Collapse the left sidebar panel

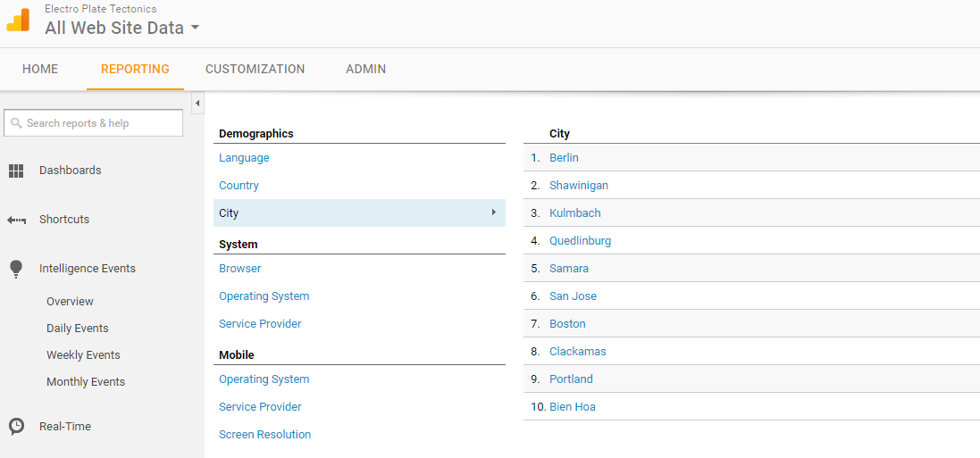(197, 104)
